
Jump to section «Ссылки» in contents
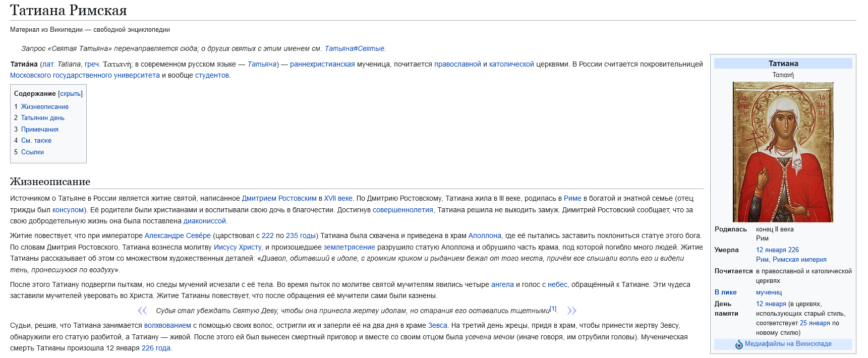tap(32, 152)
